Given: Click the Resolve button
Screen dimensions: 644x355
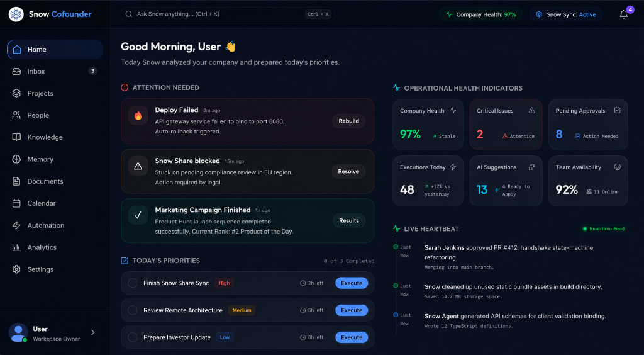Looking at the screenshot, I should [348, 171].
